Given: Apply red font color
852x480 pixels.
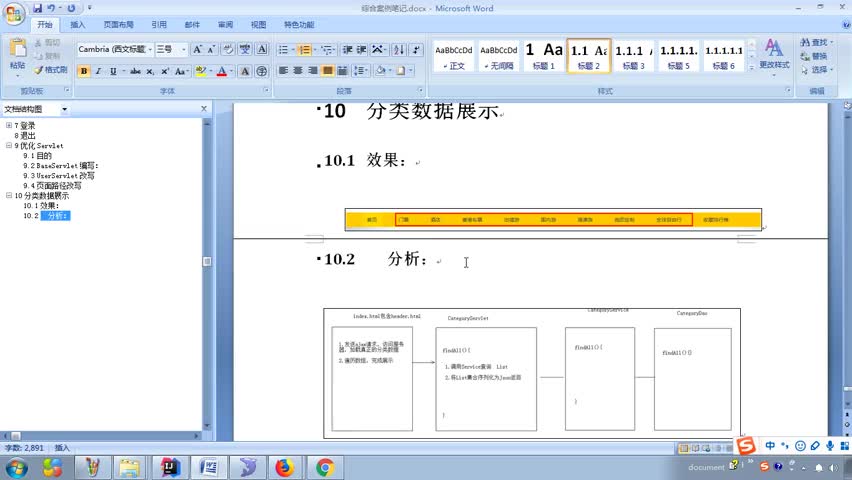Looking at the screenshot, I should 221,71.
